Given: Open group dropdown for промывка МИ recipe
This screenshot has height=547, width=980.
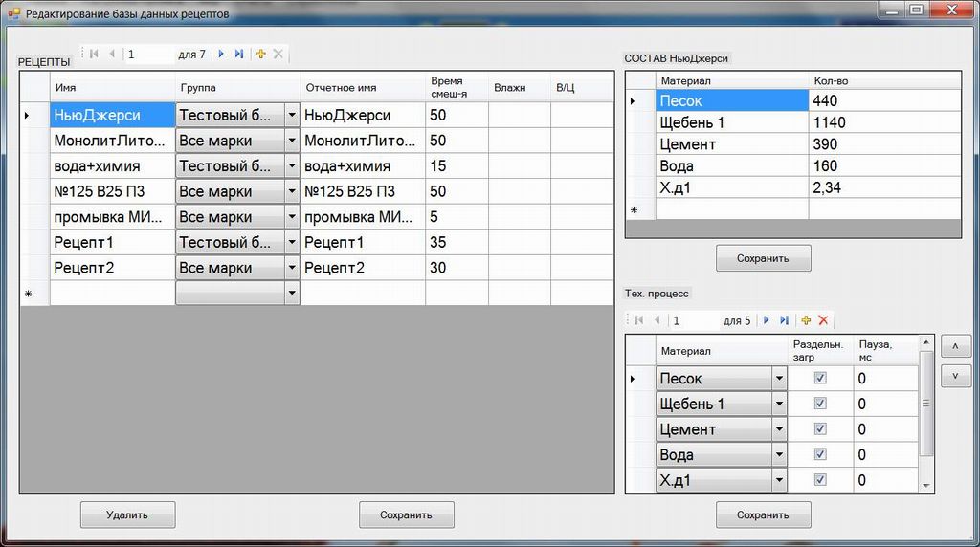Looking at the screenshot, I should coord(292,217).
